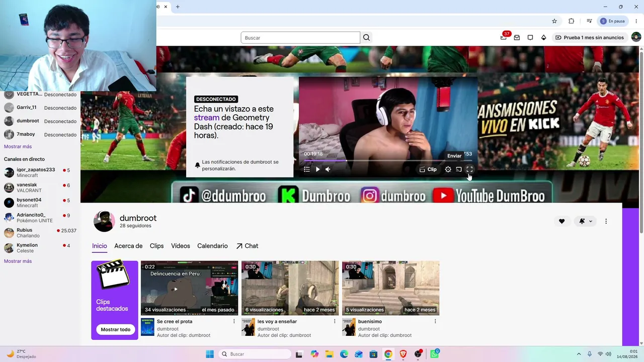Open the 'buenisimo' clip thumbnail
The width and height of the screenshot is (644, 362).
click(x=391, y=288)
